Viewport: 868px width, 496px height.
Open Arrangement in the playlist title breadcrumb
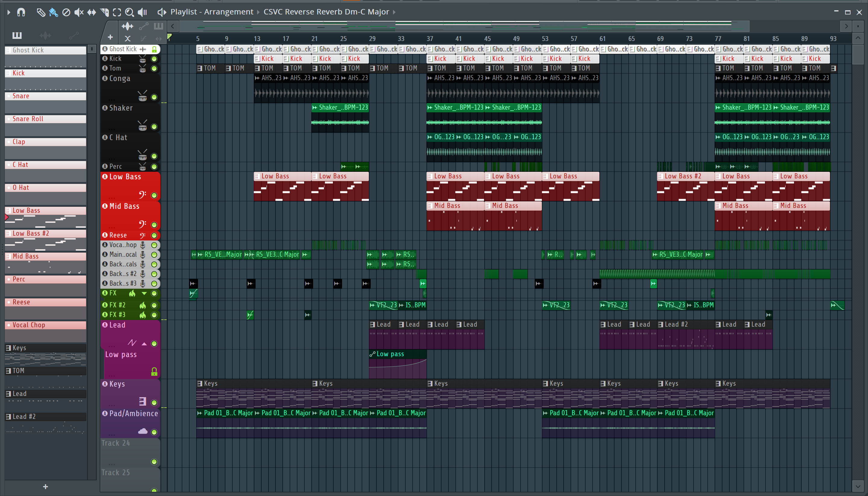(x=228, y=12)
